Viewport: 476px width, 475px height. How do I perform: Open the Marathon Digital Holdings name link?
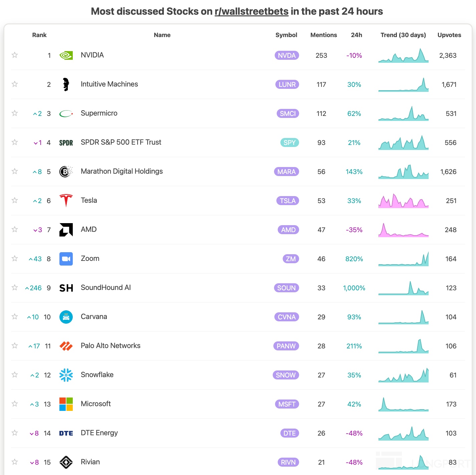coord(122,171)
